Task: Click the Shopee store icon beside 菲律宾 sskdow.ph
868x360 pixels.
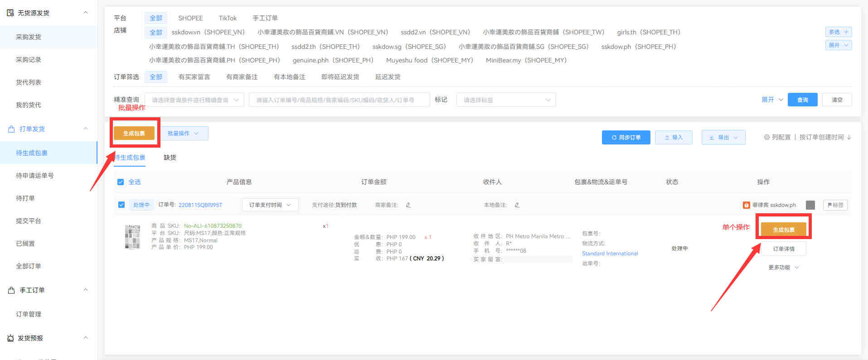Action: coord(746,205)
